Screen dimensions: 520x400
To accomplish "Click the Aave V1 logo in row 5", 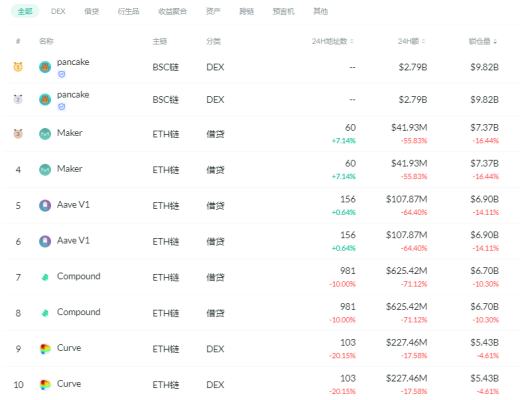I will coord(45,206).
